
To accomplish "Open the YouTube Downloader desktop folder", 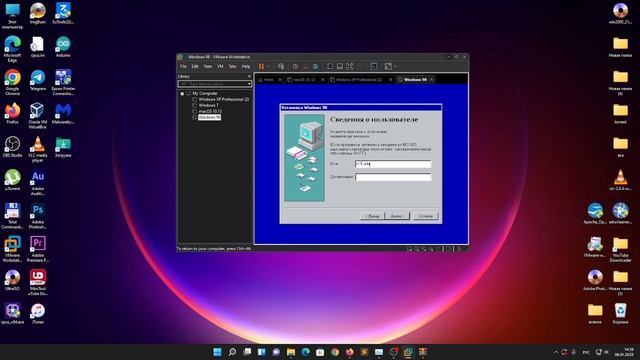I will pos(620,249).
